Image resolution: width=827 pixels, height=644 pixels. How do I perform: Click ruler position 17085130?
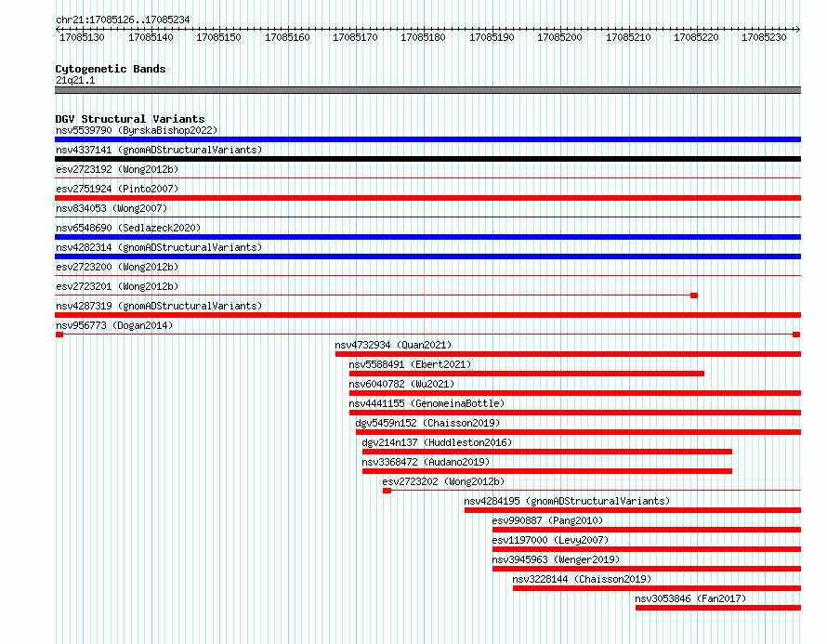pyautogui.click(x=83, y=37)
